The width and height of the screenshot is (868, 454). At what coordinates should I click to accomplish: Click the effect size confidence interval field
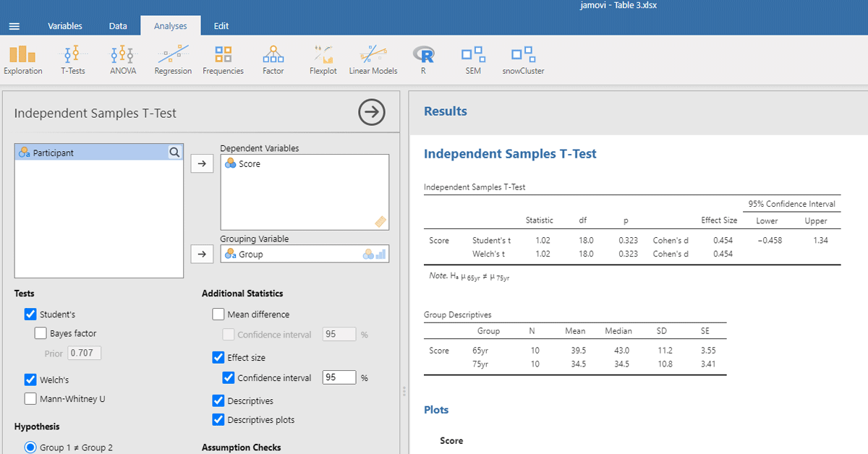click(339, 378)
